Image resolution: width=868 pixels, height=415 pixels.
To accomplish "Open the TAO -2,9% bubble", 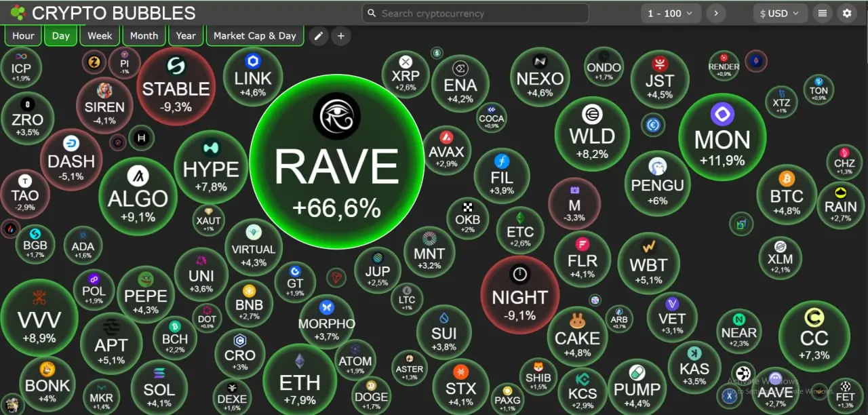I will coord(25,194).
